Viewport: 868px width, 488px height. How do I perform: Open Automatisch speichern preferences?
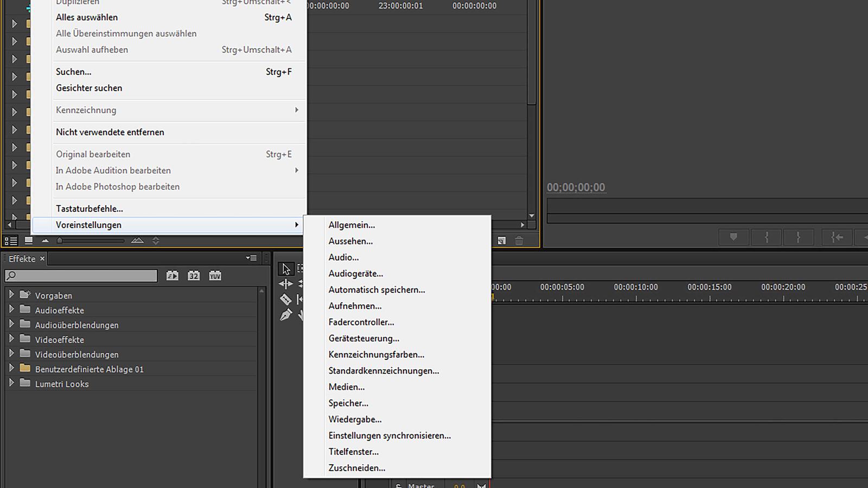(376, 290)
